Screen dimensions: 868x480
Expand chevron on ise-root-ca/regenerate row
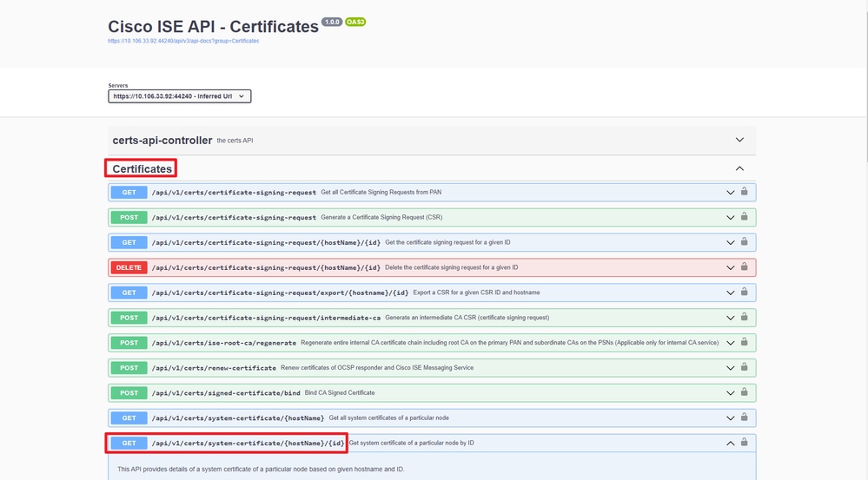[730, 343]
